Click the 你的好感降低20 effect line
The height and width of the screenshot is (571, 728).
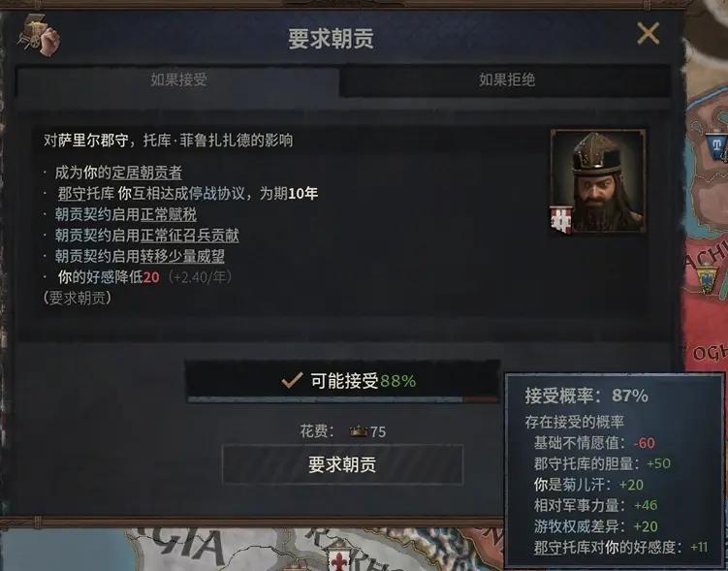coord(109,277)
